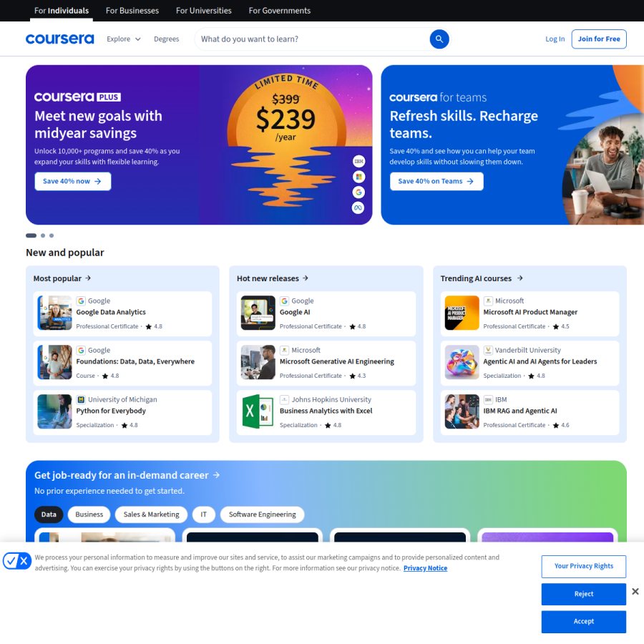Select the IT career category pill
The height and width of the screenshot is (644, 644).
point(204,514)
